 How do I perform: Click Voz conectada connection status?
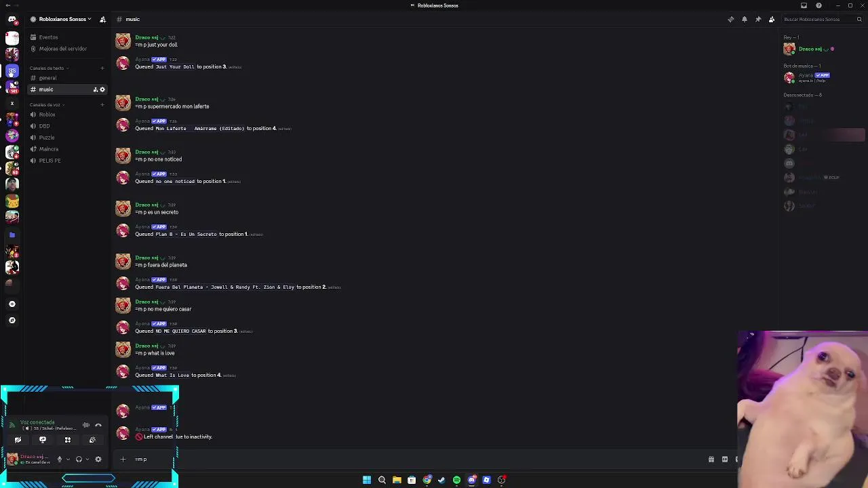coord(37,422)
